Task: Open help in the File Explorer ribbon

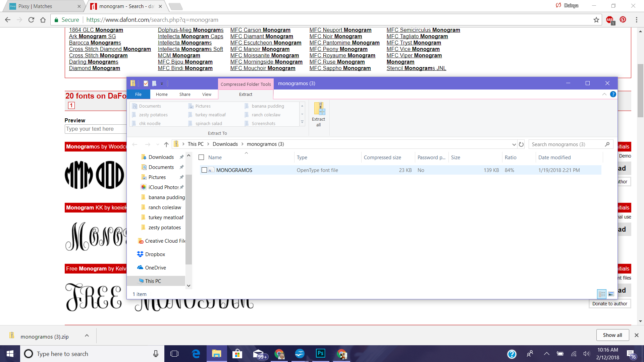Action: point(613,94)
